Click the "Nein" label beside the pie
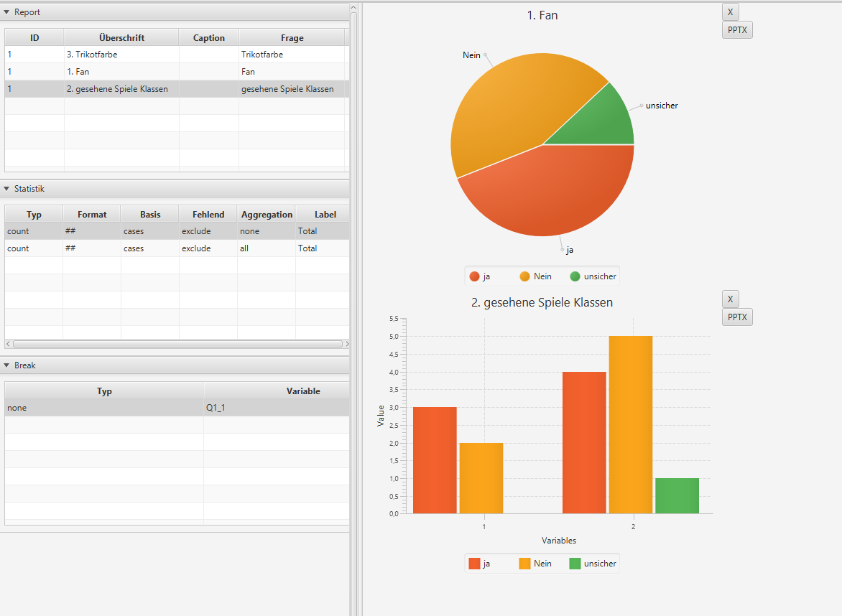Screen dimensions: 842x616 (x=471, y=55)
